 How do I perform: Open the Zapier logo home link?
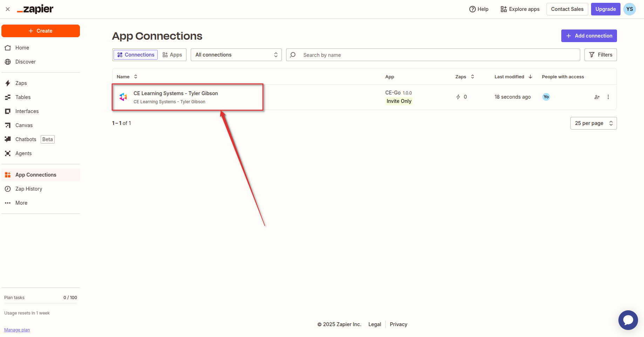(x=35, y=9)
